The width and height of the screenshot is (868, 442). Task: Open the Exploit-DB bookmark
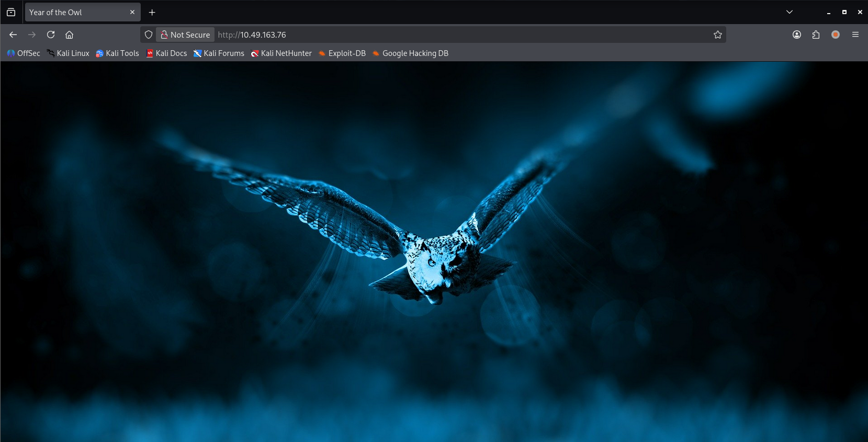tap(342, 53)
